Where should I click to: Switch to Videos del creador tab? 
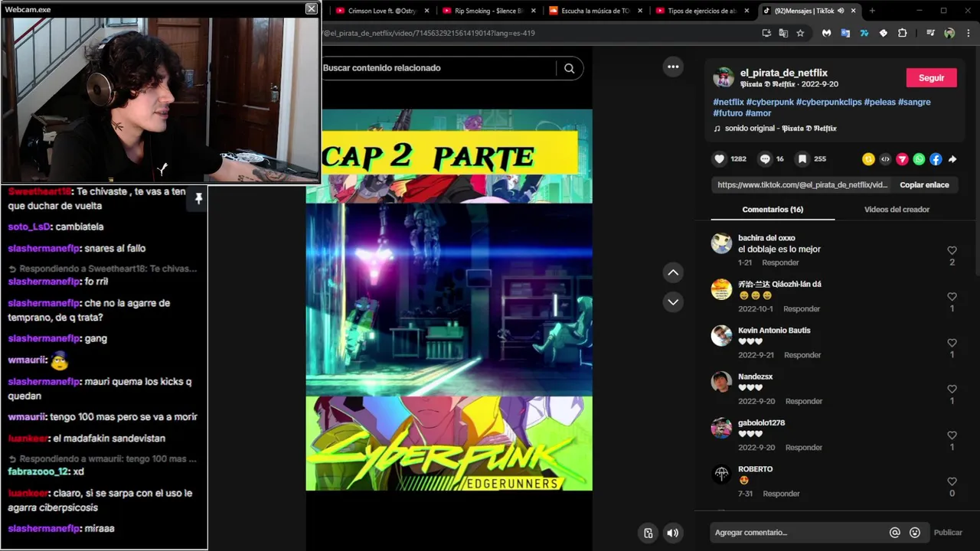tap(897, 210)
